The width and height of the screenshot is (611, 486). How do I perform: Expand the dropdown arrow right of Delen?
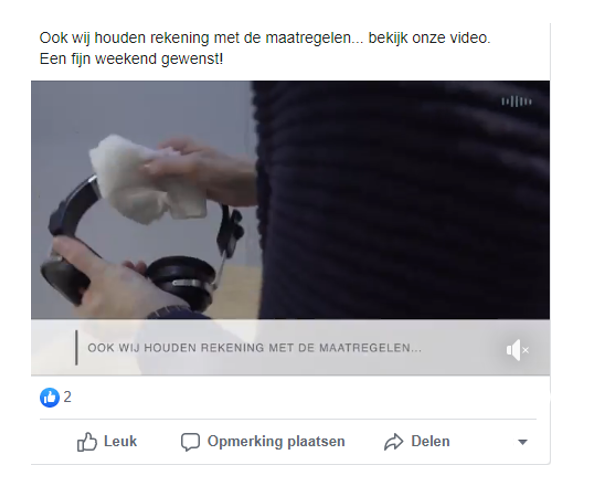click(523, 442)
